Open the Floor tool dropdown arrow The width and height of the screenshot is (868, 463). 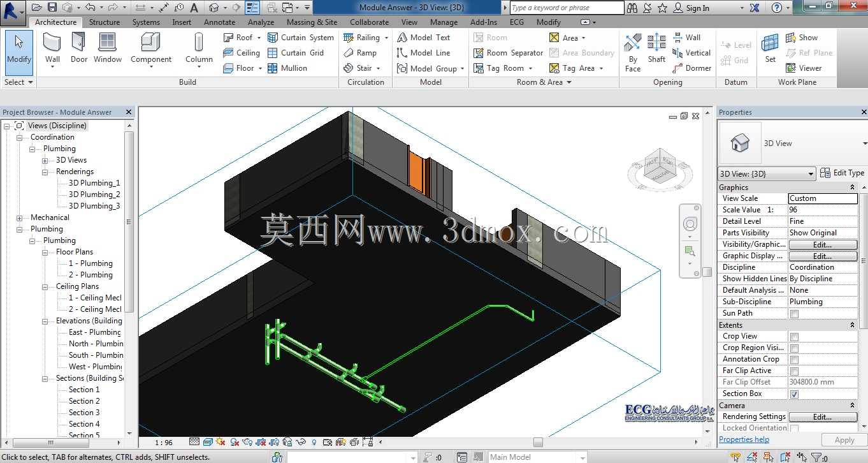point(260,68)
